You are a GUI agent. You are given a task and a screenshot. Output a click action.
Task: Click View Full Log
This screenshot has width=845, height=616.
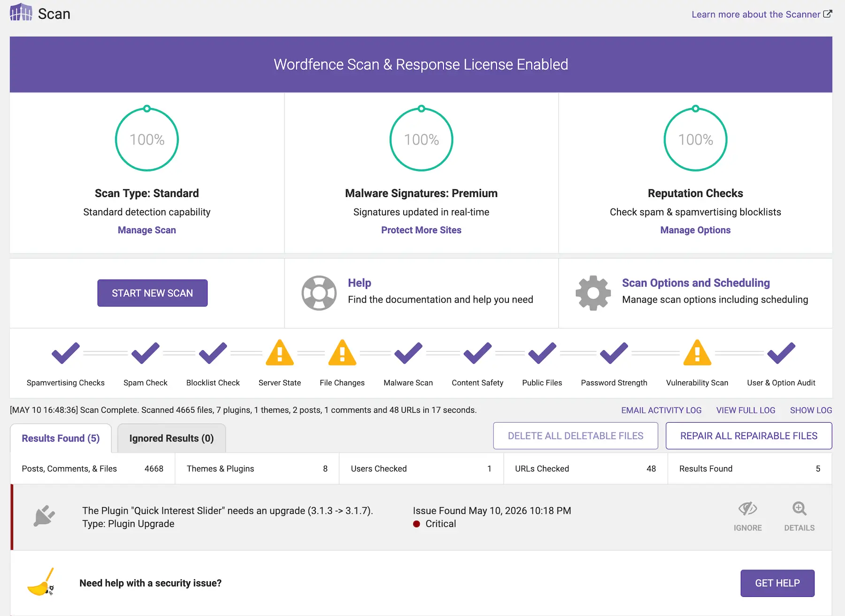746,410
